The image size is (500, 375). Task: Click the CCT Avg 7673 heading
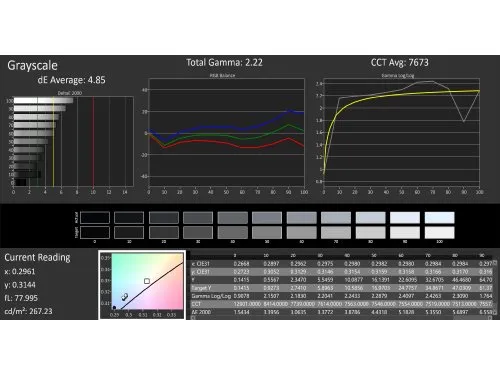point(400,63)
